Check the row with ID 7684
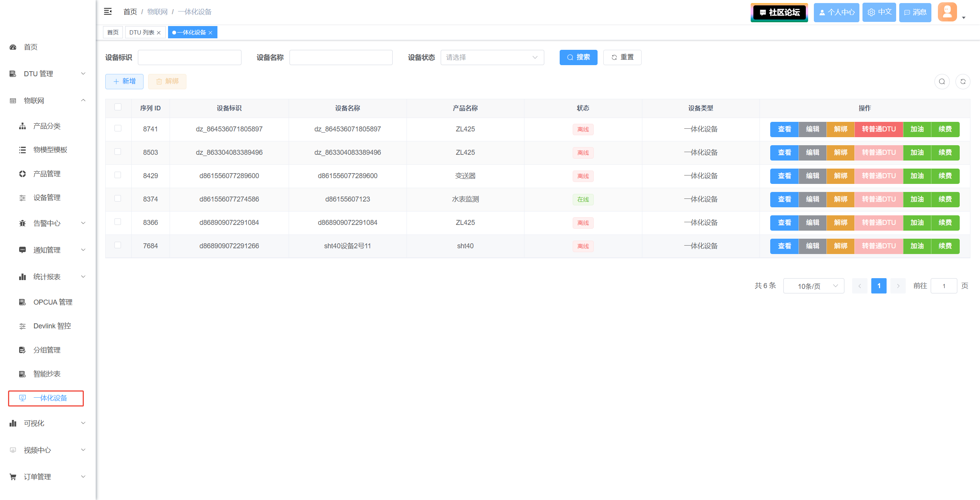This screenshot has height=500, width=980. 118,245
